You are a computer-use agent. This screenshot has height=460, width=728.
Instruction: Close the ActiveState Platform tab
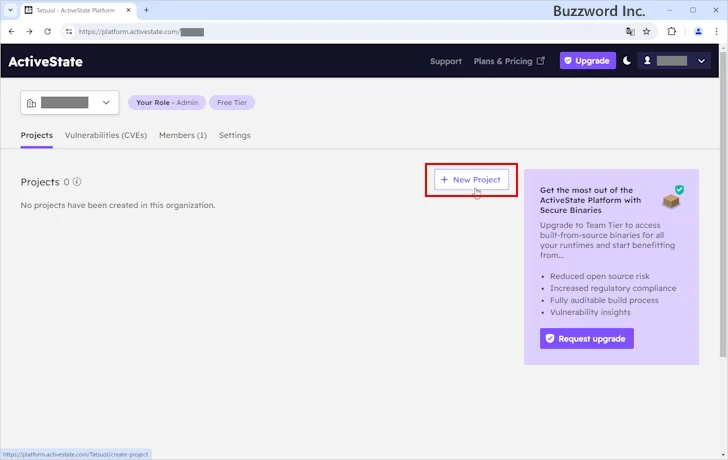point(129,10)
